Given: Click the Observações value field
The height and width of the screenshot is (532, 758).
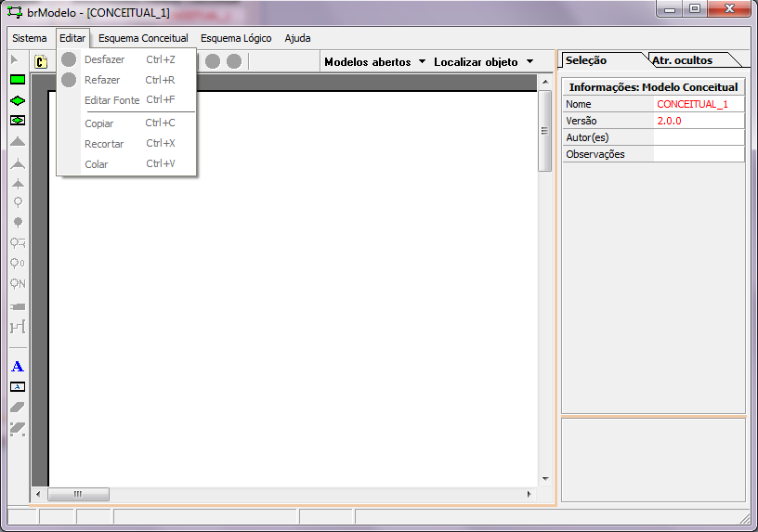Looking at the screenshot, I should click(699, 154).
